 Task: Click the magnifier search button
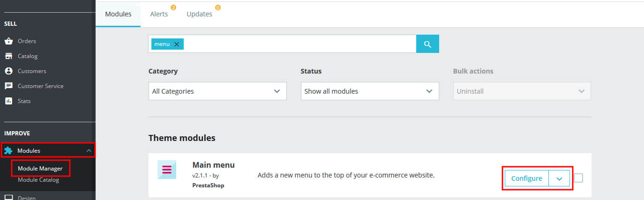click(427, 44)
